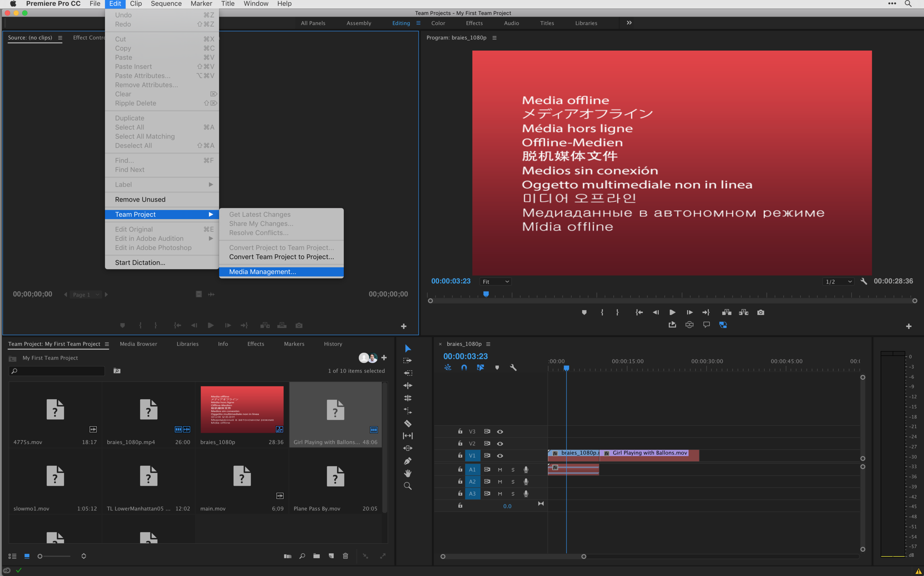Screen dimensions: 924x576
Task: Toggle Snap magnet in timeline
Action: click(464, 367)
